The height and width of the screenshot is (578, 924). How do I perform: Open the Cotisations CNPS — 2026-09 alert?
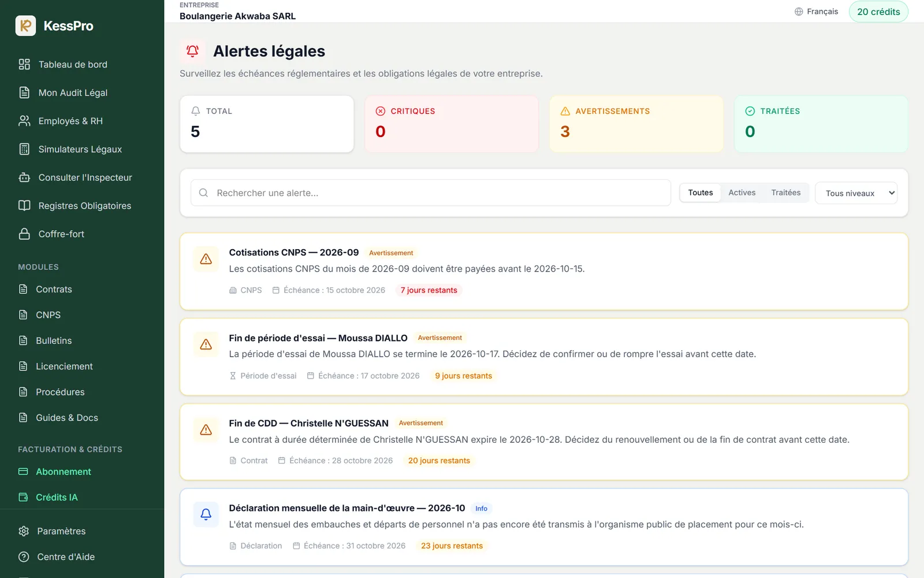coord(544,272)
